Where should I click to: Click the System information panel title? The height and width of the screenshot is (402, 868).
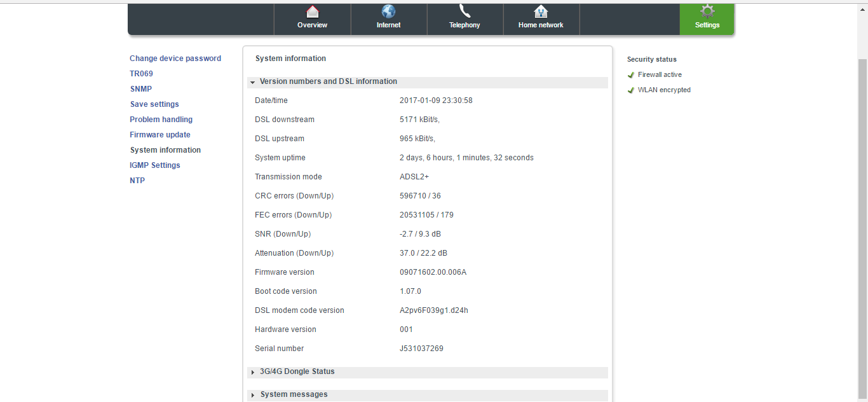coord(290,59)
